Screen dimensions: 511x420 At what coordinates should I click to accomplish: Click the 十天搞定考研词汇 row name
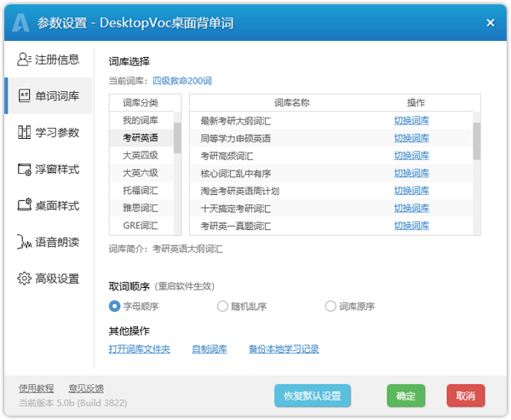236,209
